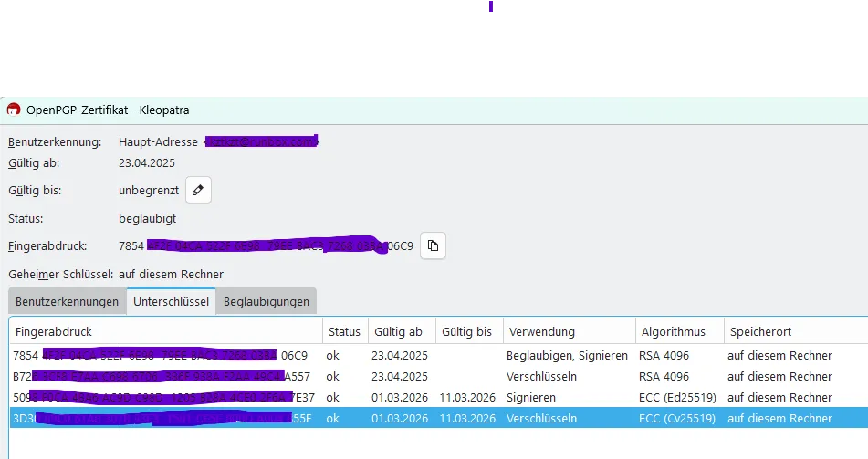The width and height of the screenshot is (868, 459).
Task: Click the Gültig bis column header
Action: tap(469, 331)
